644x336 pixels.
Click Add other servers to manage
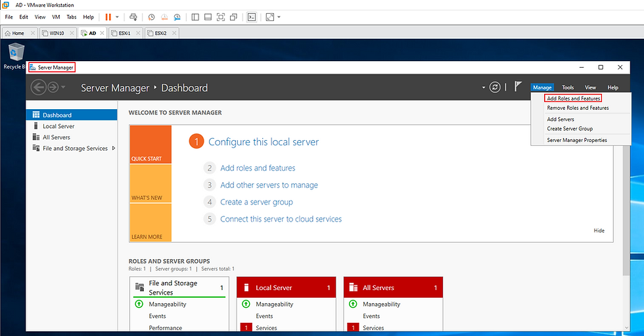(269, 185)
